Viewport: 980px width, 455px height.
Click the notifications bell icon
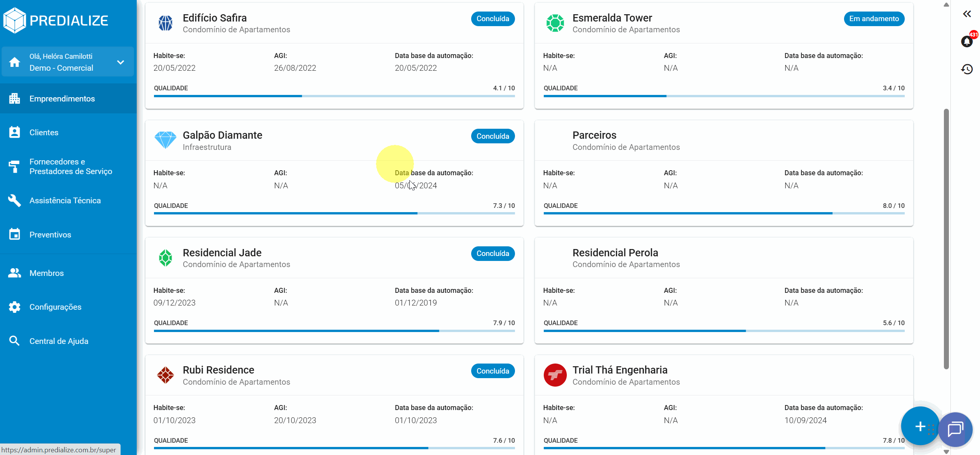tap(967, 41)
